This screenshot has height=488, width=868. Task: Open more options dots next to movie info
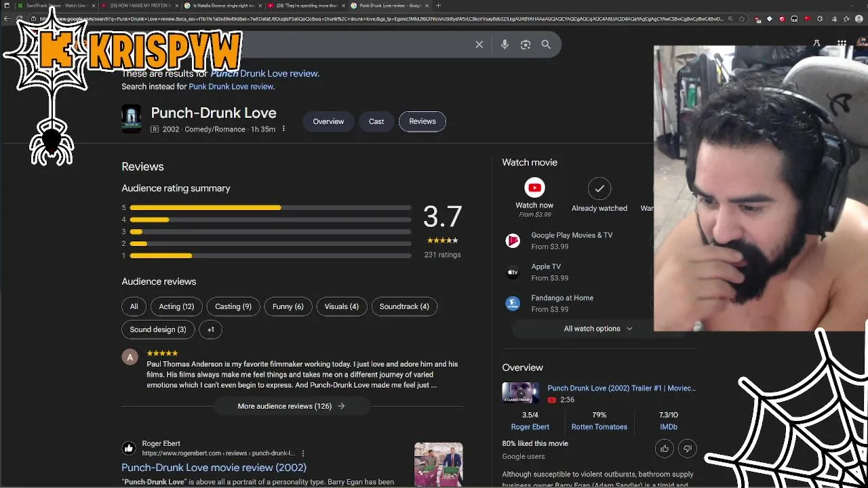point(283,129)
